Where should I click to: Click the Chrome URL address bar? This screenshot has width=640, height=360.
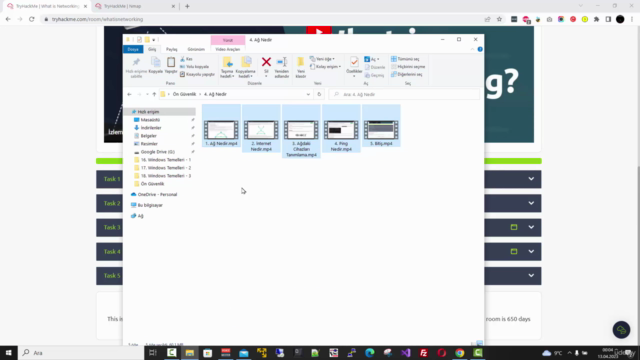[261, 19]
